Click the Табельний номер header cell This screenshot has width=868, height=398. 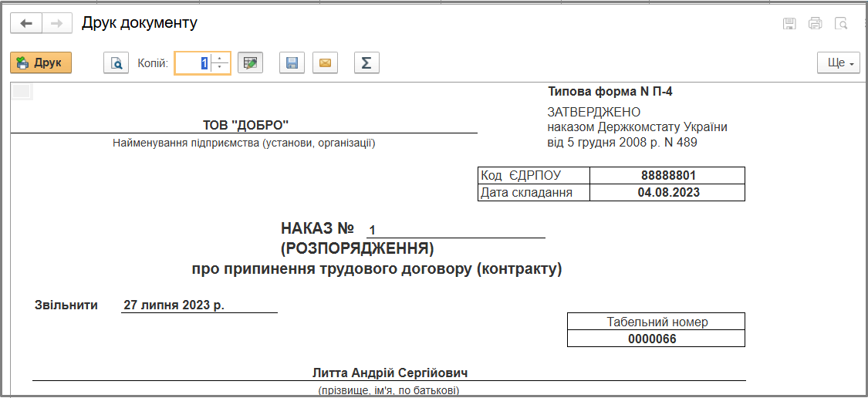[x=656, y=322]
